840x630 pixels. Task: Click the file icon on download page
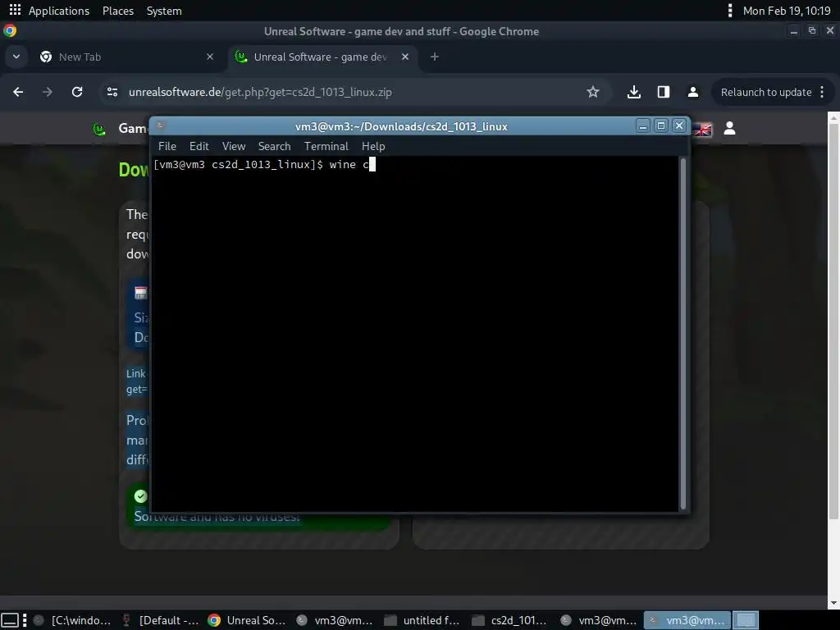140,293
